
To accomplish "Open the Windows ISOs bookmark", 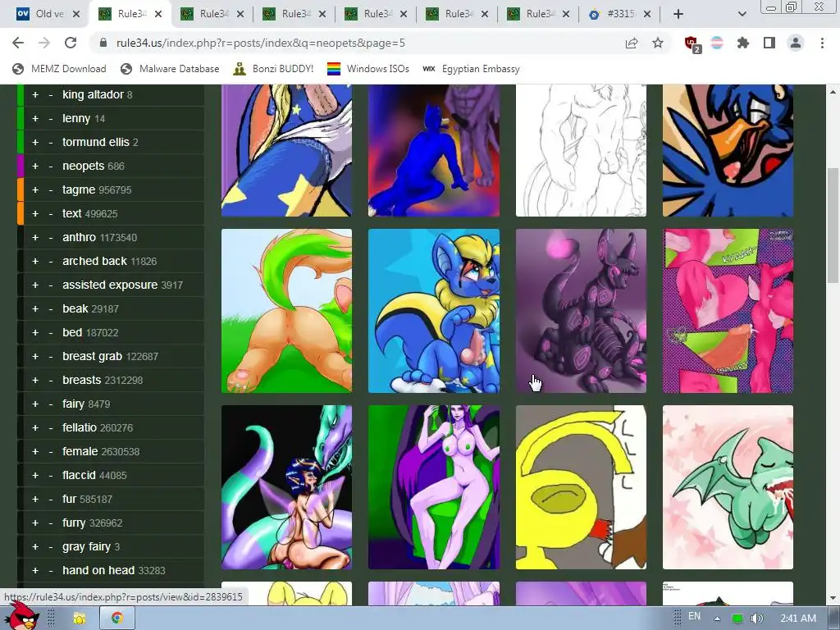I will click(x=368, y=69).
